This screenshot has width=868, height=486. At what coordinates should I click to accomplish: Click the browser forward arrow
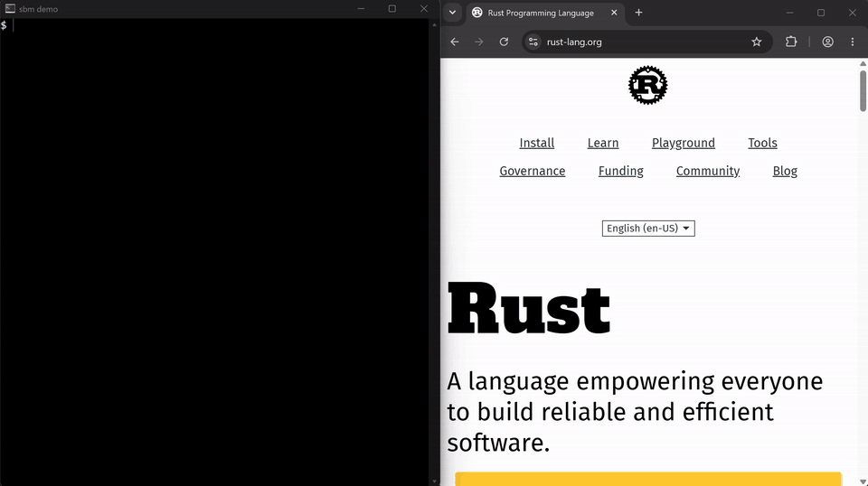479,42
